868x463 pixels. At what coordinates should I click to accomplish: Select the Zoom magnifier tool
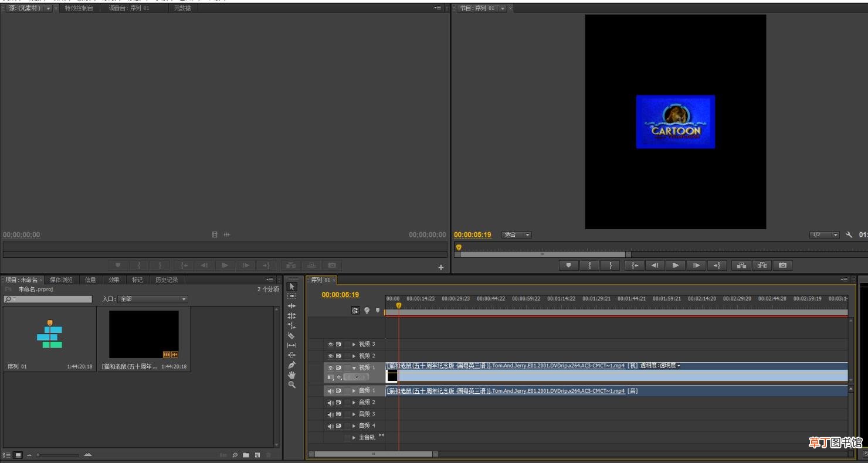point(291,385)
